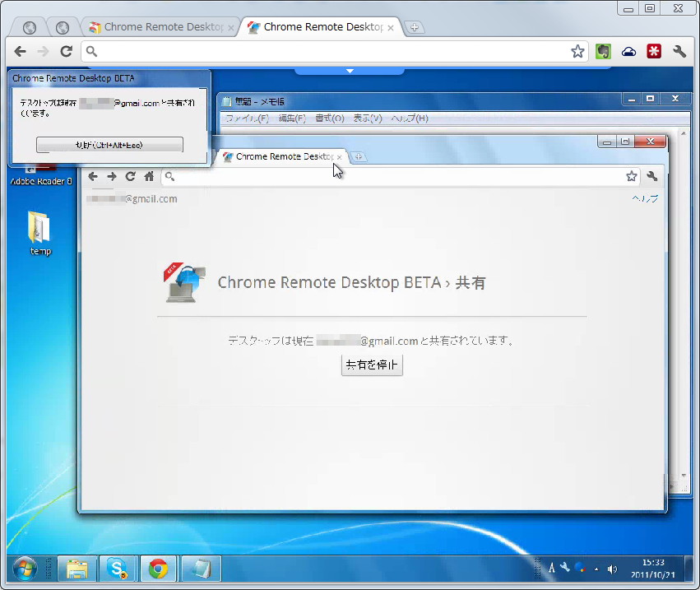This screenshot has width=700, height=590.
Task: Switch to the first Chrome Remote Desktop tab
Action: 160,26
